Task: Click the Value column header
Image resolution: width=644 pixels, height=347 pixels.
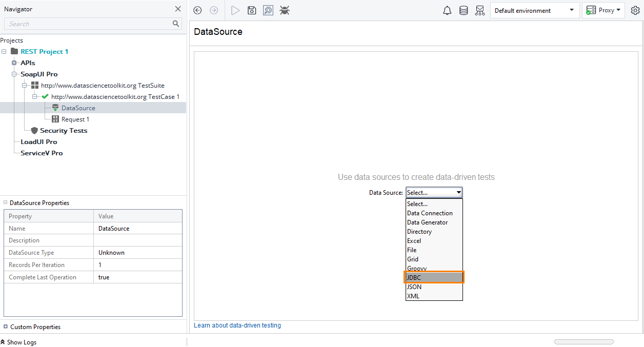Action: [138, 216]
